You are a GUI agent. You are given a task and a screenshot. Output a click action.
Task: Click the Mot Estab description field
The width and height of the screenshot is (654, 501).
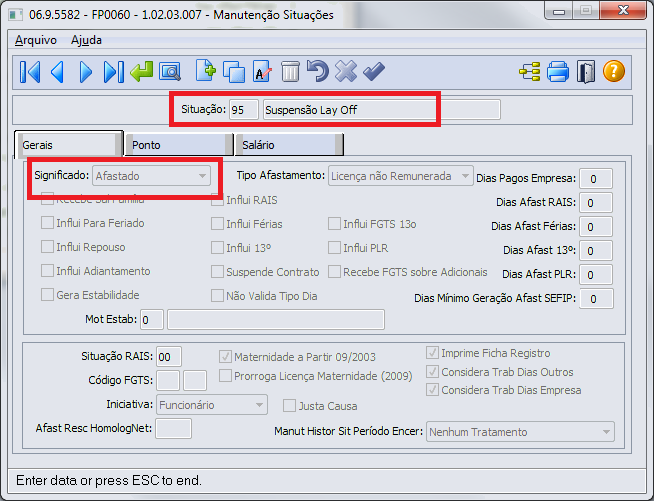pos(276,320)
